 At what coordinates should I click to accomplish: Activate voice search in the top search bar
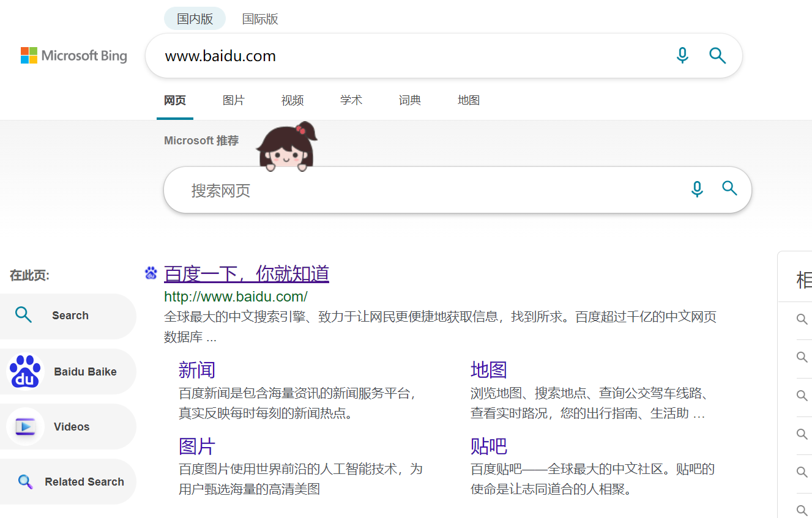[682, 55]
